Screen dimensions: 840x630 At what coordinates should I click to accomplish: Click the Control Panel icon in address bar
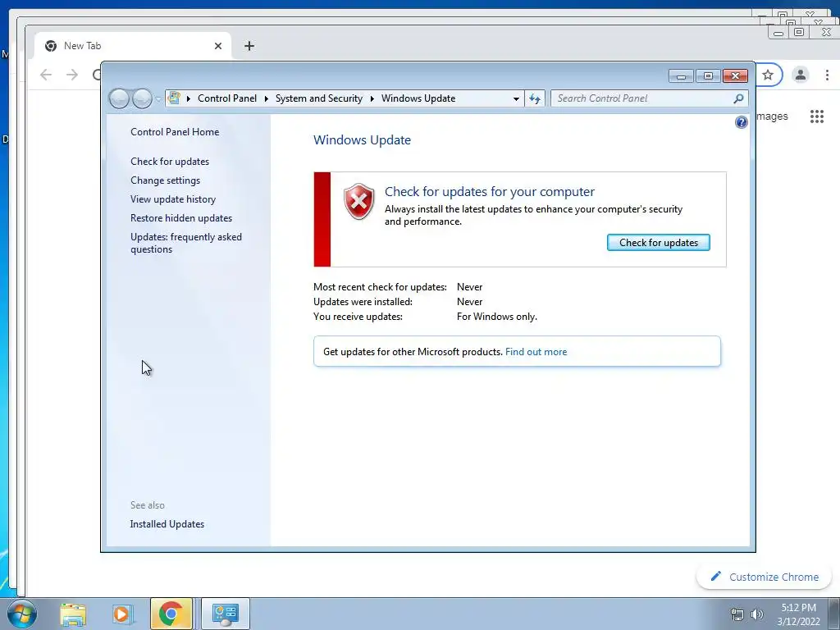tap(174, 98)
